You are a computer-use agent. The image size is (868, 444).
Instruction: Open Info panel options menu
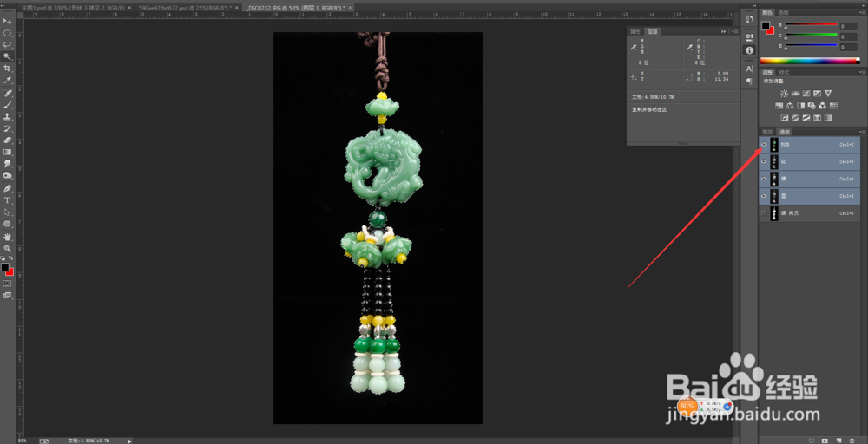click(734, 31)
